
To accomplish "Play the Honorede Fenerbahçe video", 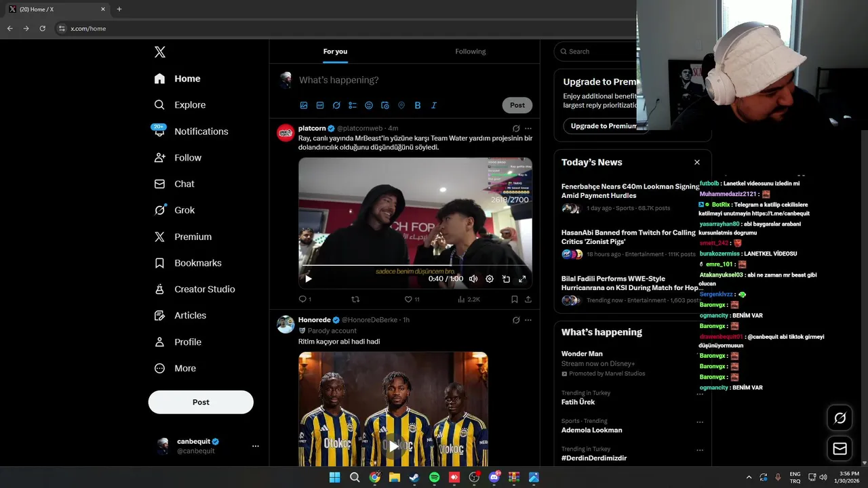I will (393, 446).
